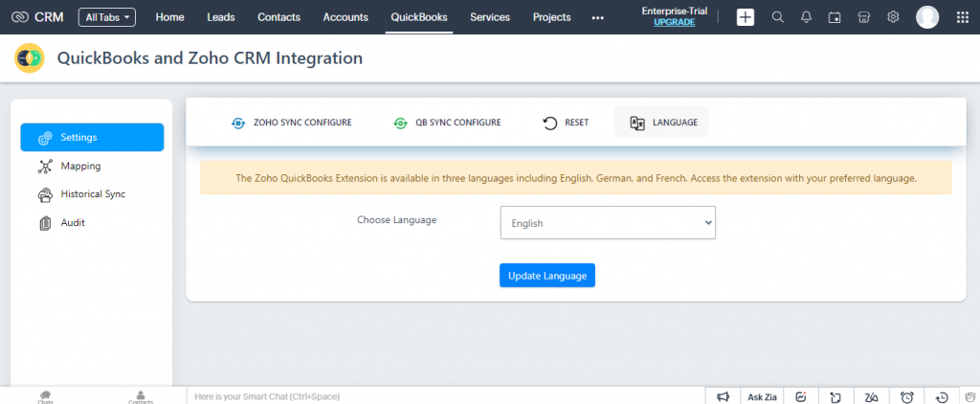Open the notifications bell icon
Screen dimensions: 980x404
806,17
